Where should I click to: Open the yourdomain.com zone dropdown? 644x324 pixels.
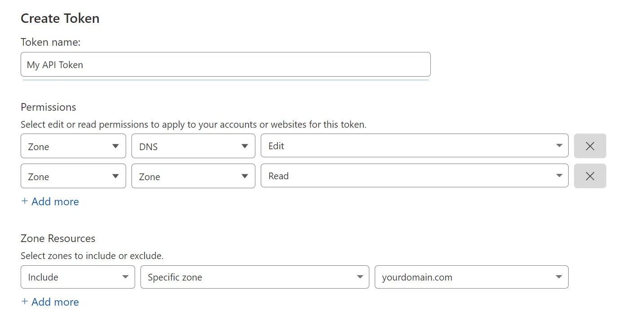tap(471, 277)
